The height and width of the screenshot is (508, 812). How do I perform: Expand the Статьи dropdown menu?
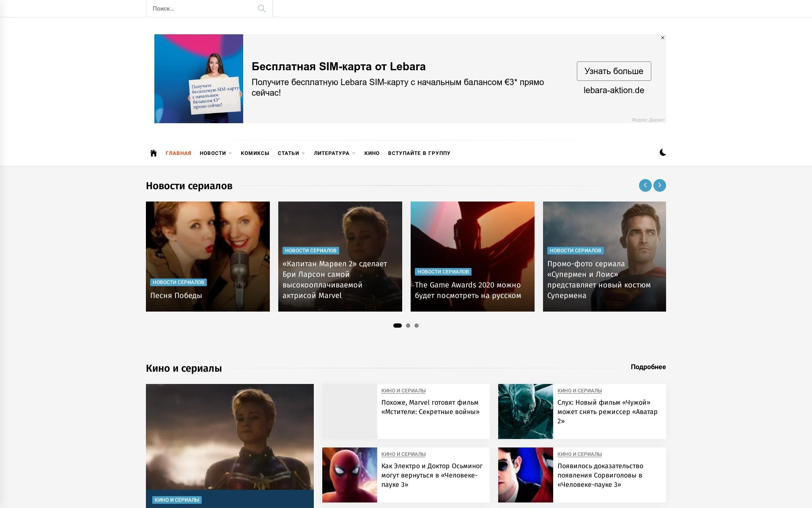click(291, 153)
